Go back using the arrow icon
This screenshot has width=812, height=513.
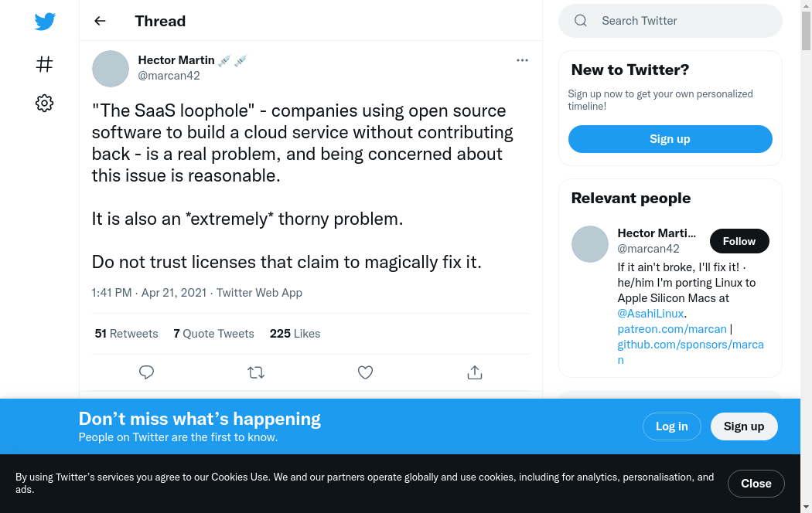pyautogui.click(x=100, y=21)
